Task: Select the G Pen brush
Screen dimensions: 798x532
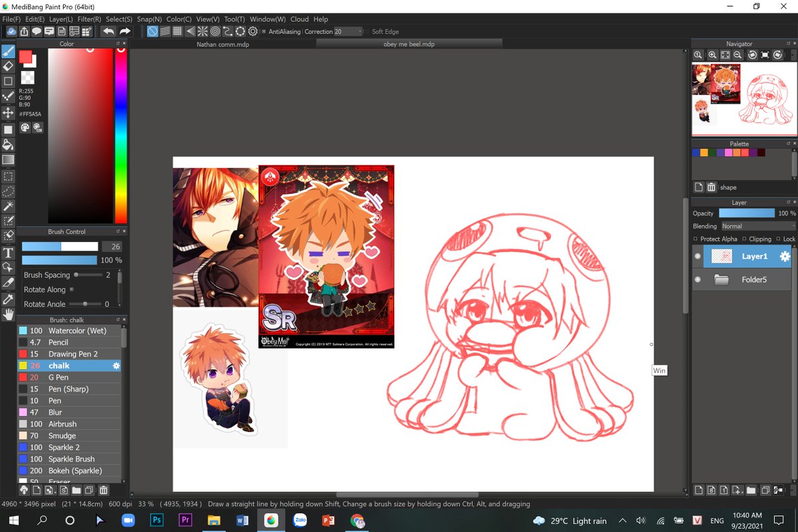Action: point(69,377)
